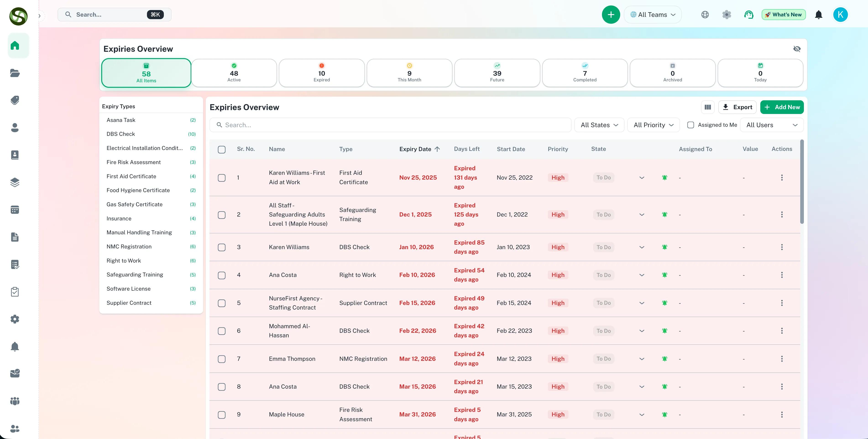Select the Emma Thompson row checkbox

[x=221, y=359]
